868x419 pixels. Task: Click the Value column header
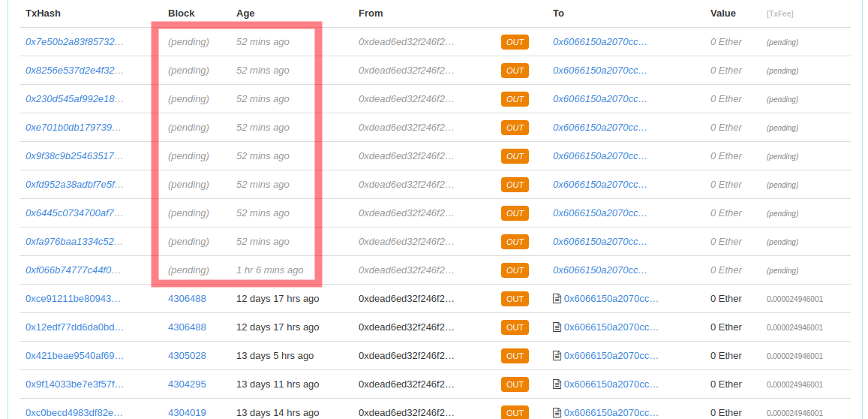pyautogui.click(x=723, y=14)
